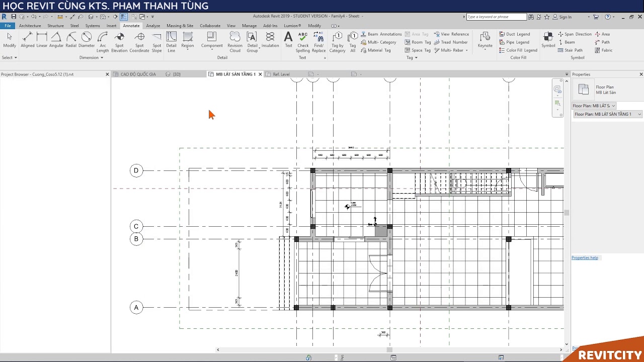Choose the Spot Coordinate tool
This screenshot has height=362, width=644.
click(x=139, y=43)
